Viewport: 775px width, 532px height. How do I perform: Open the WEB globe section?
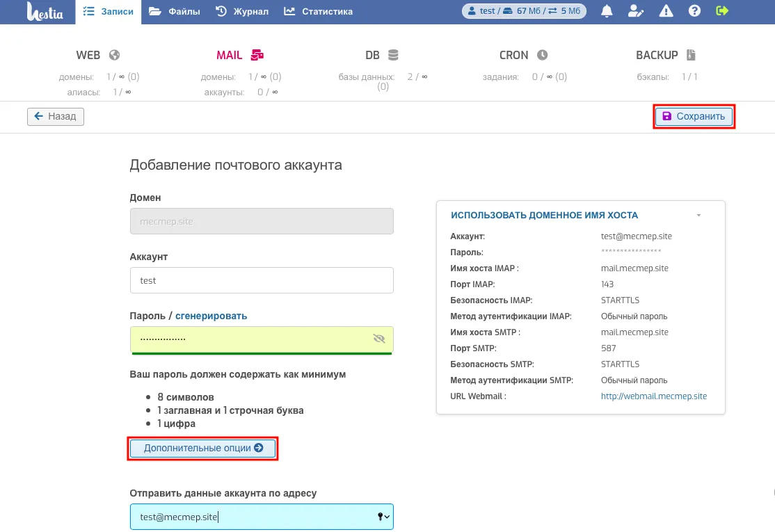point(98,55)
